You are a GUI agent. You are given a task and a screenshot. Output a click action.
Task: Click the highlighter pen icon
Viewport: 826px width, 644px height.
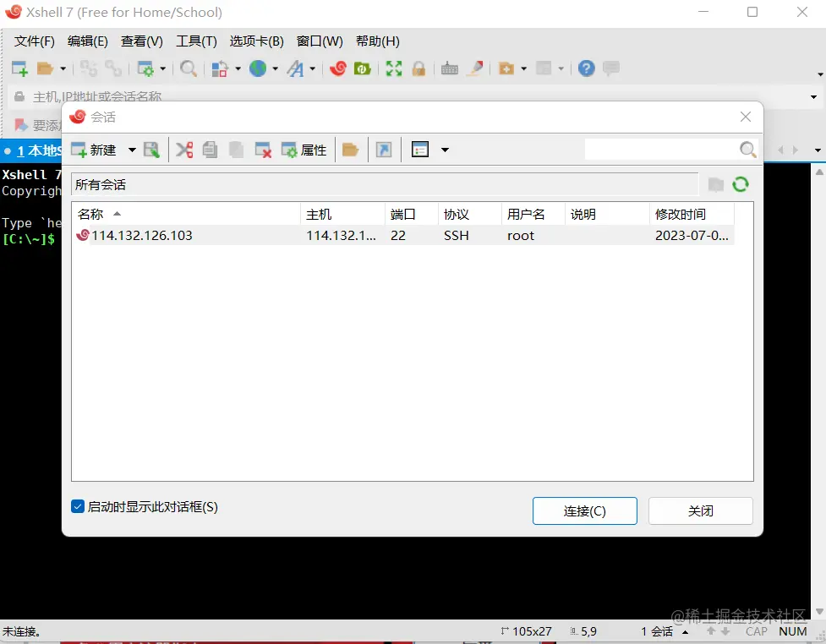click(x=475, y=68)
